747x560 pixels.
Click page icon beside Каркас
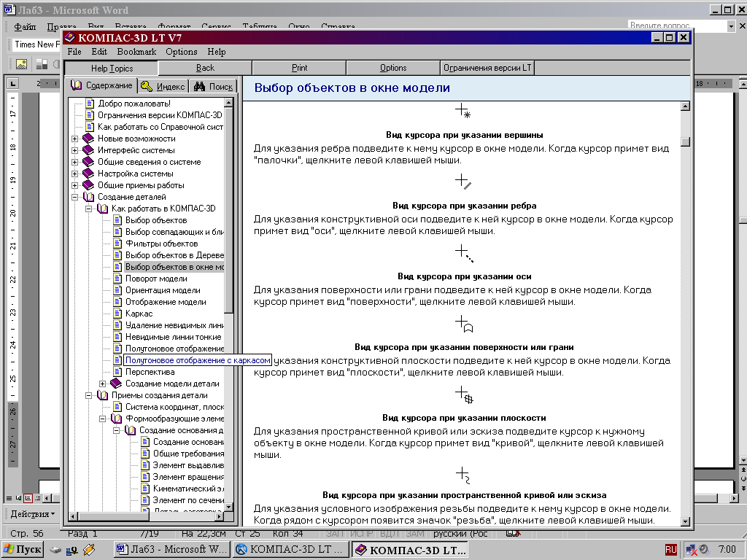click(x=117, y=314)
